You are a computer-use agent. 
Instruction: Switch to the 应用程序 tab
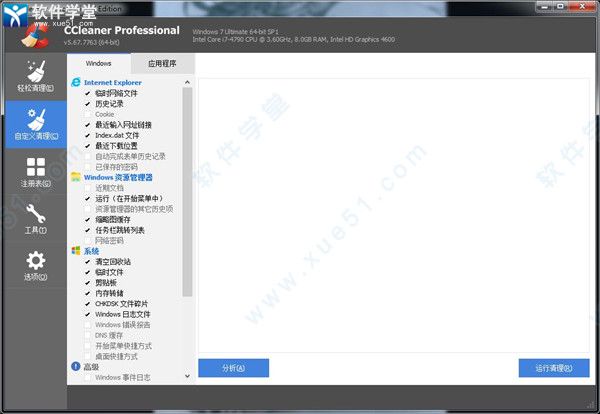(x=163, y=64)
